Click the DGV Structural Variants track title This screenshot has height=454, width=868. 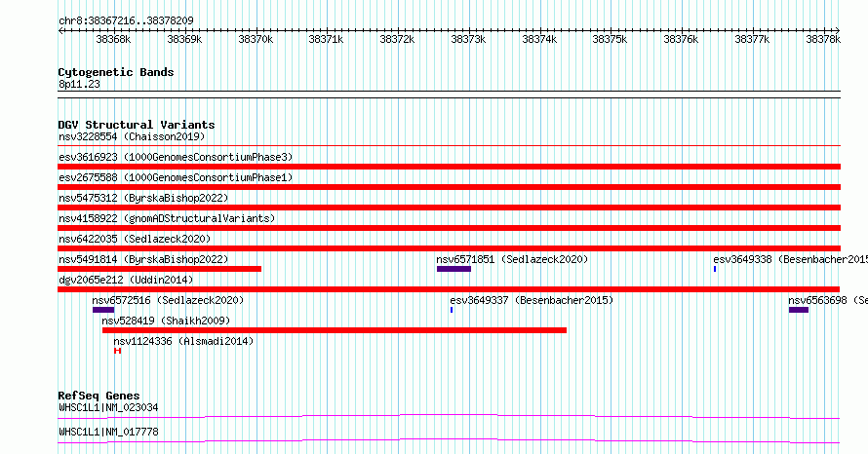(x=137, y=125)
